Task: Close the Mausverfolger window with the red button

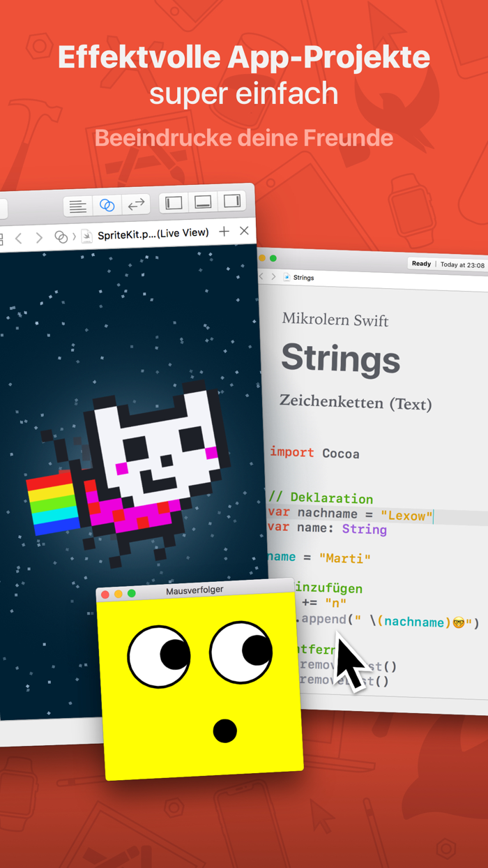Action: pos(105,594)
